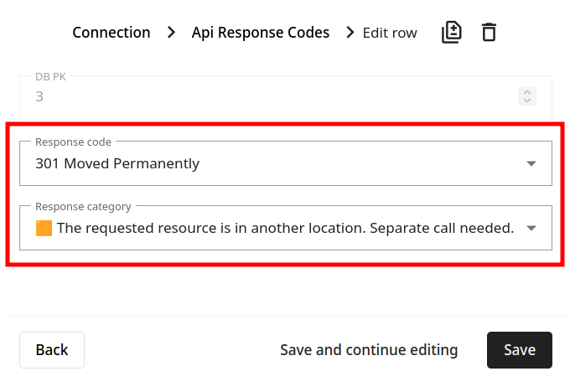The image size is (570, 392).
Task: Go to the Connection breadcrumb
Action: 111,33
